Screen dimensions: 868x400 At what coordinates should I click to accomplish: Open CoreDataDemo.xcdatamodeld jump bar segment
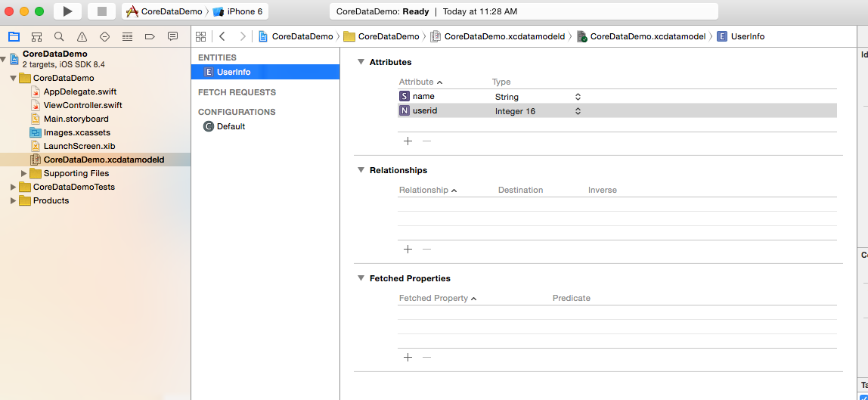tap(498, 36)
